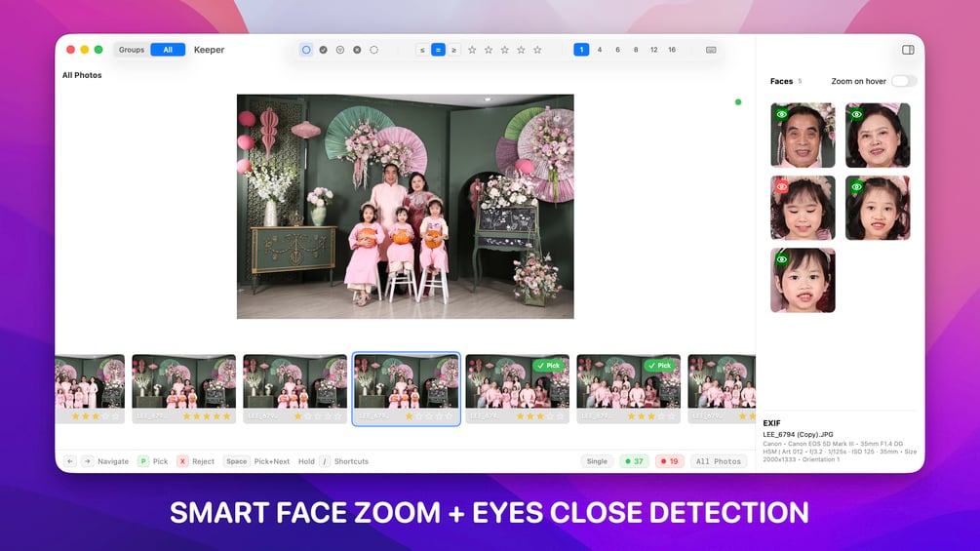Click the Single view button
This screenshot has height=551, width=980.
point(597,461)
